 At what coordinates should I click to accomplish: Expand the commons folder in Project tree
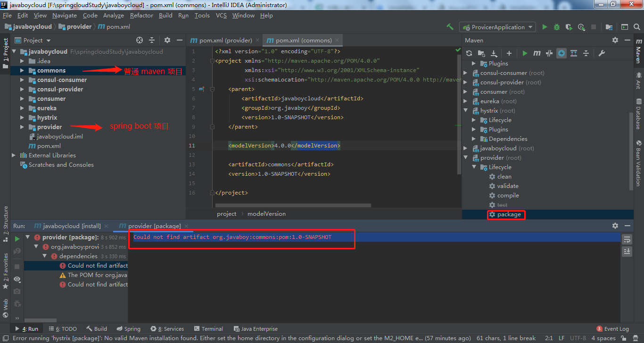pos(22,71)
